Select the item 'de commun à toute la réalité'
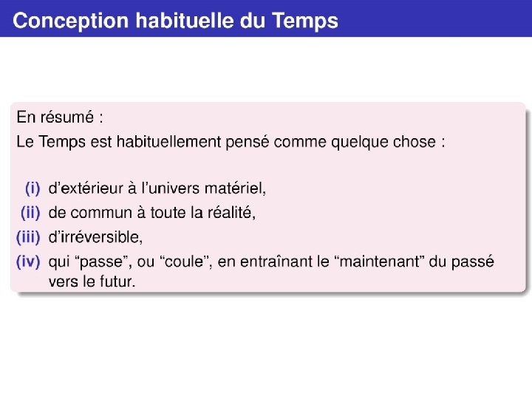 click(151, 213)
